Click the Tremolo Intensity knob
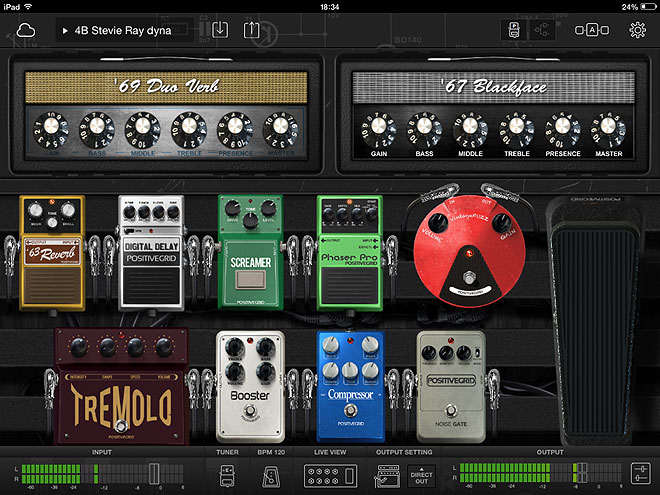Viewport: 660px width, 495px height. [79, 348]
